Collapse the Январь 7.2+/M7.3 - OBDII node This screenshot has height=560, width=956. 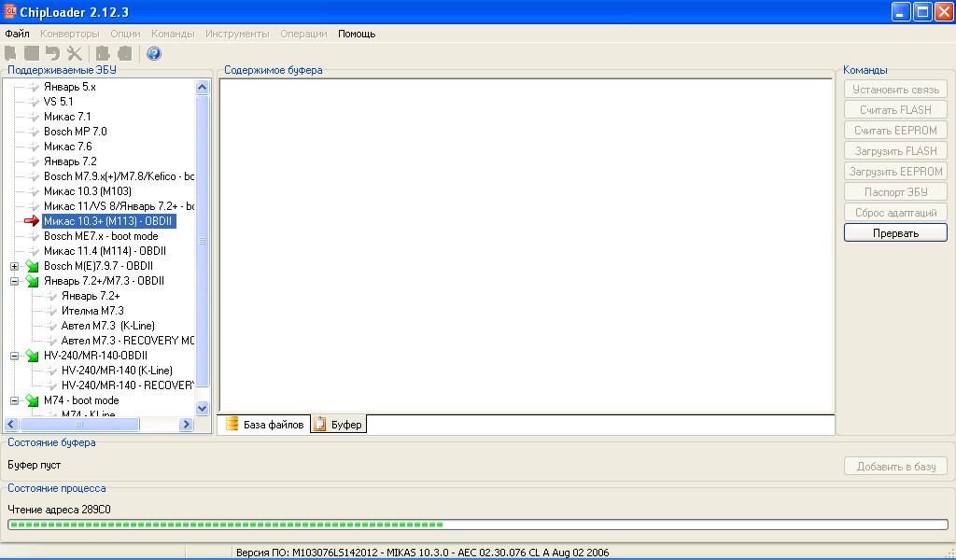pyautogui.click(x=15, y=281)
